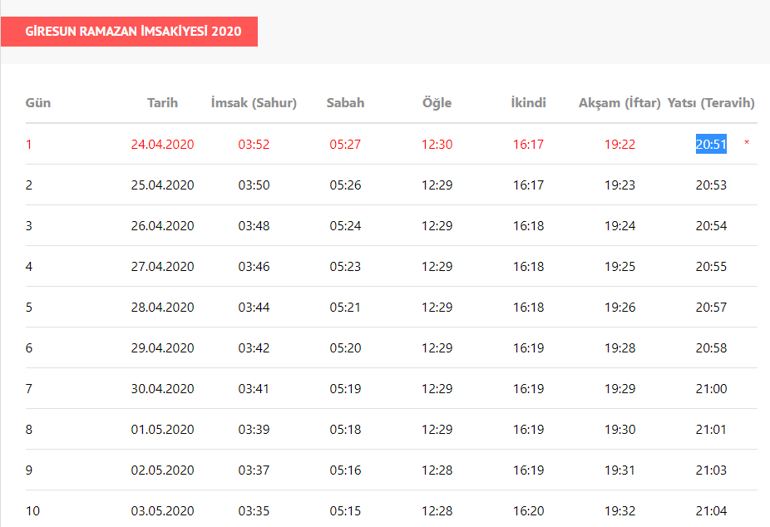This screenshot has height=527, width=770.
Task: Click the 19:22 iftar time in row 1
Action: [620, 144]
